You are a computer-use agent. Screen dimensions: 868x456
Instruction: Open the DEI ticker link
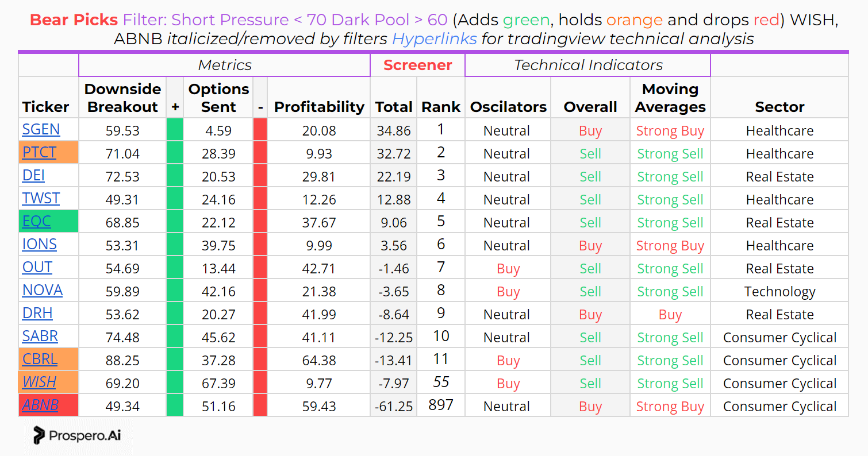click(33, 175)
